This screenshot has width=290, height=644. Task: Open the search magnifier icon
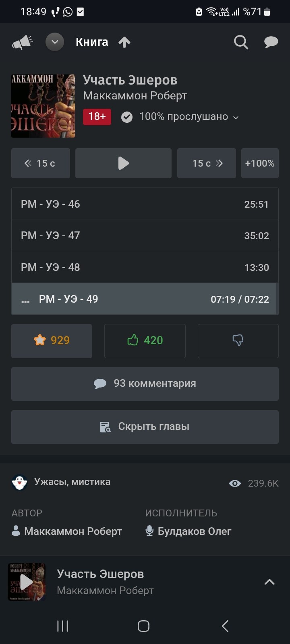click(241, 42)
